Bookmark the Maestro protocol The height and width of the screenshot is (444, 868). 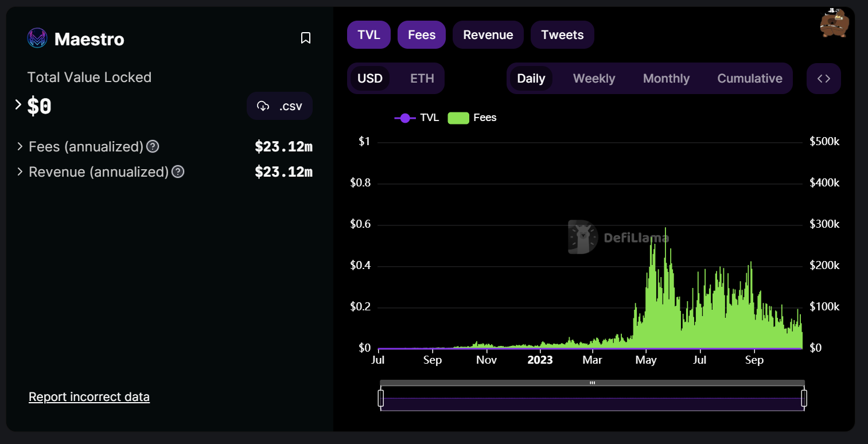tap(306, 38)
